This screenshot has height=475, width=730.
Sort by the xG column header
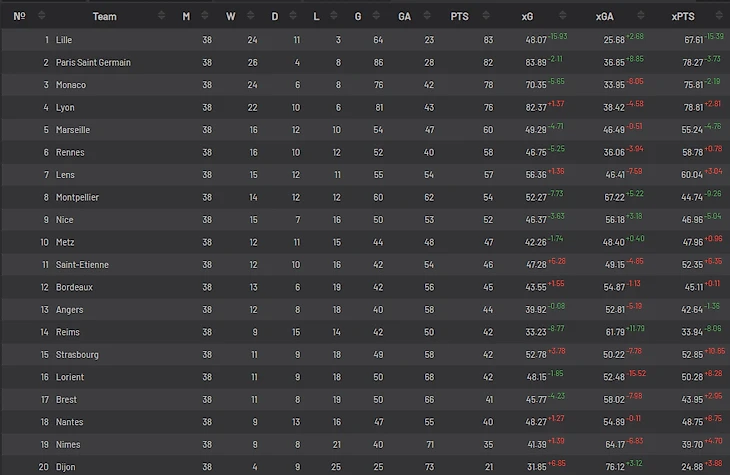point(527,16)
